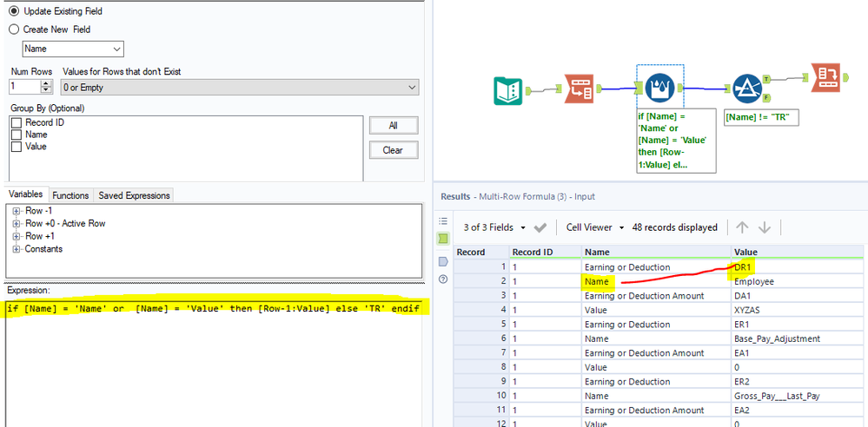The height and width of the screenshot is (427, 868).
Task: Select the Input Data book tool on canvas
Action: click(x=507, y=91)
